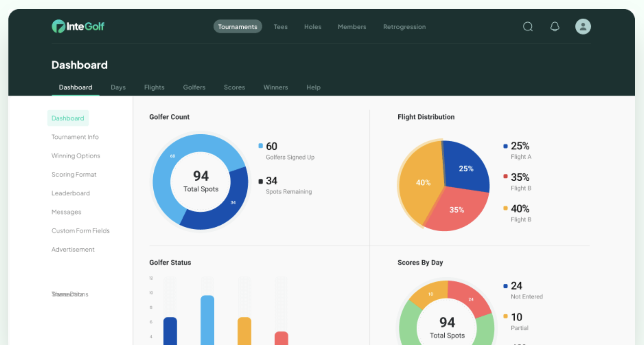Open Retrogression in top navigation
644x351 pixels.
tap(404, 27)
